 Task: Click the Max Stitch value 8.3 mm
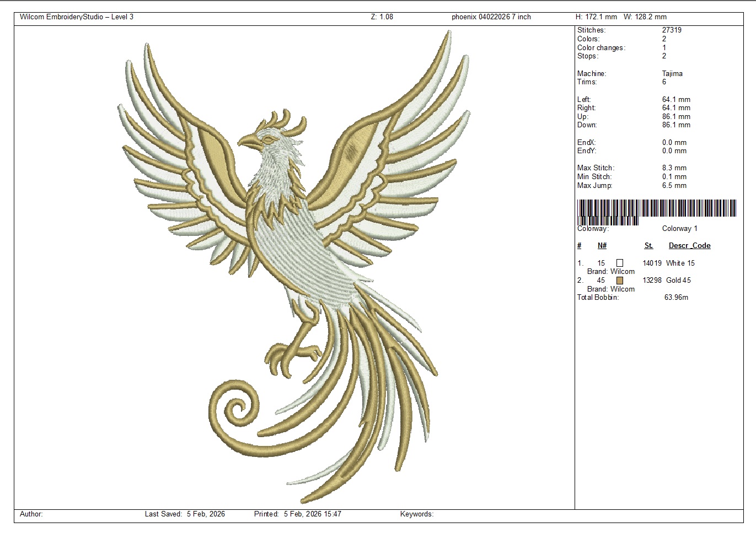674,168
